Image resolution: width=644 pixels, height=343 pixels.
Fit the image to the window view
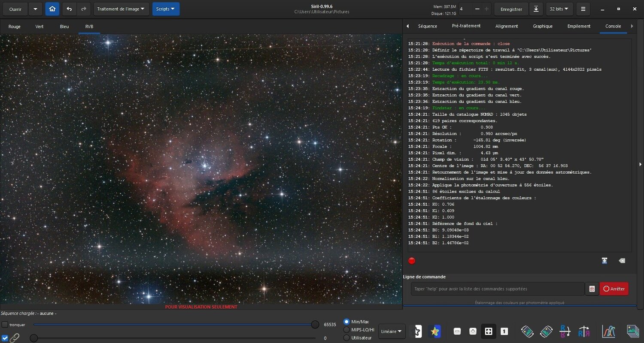tap(489, 331)
